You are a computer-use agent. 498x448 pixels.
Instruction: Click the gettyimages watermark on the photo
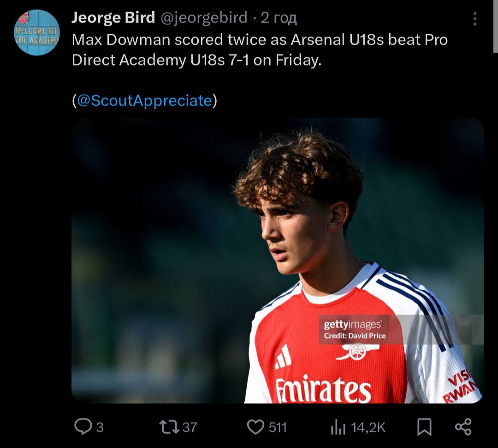(x=352, y=325)
